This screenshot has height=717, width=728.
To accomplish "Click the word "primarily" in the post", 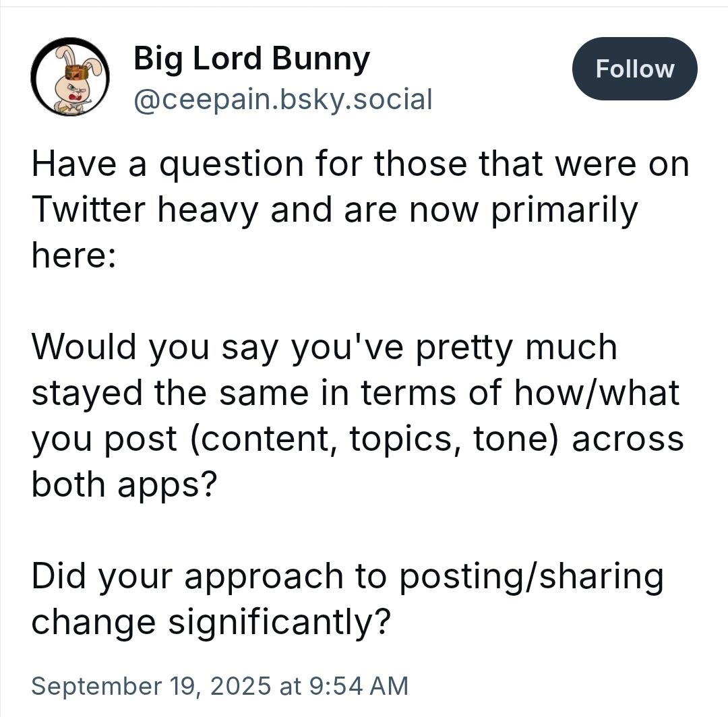I will click(564, 210).
